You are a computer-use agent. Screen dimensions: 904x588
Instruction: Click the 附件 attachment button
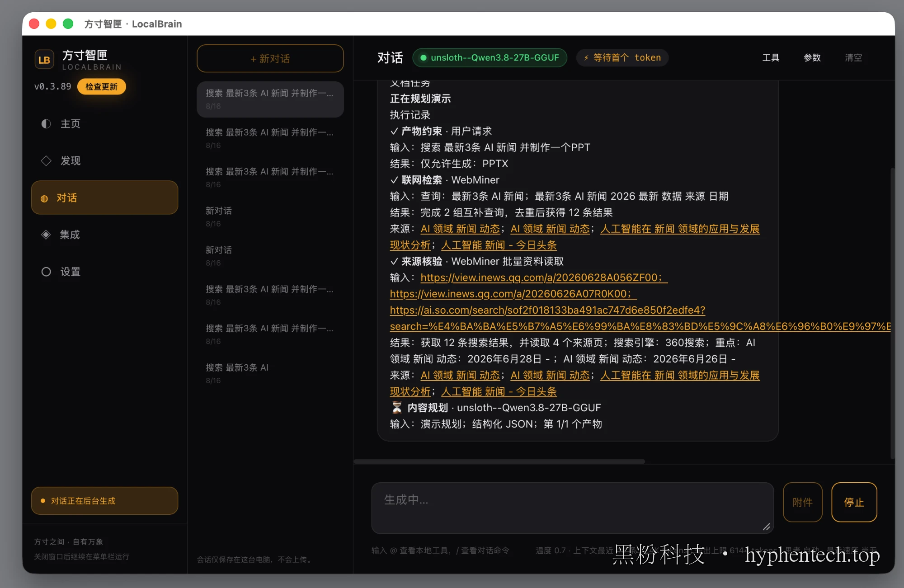pos(802,502)
